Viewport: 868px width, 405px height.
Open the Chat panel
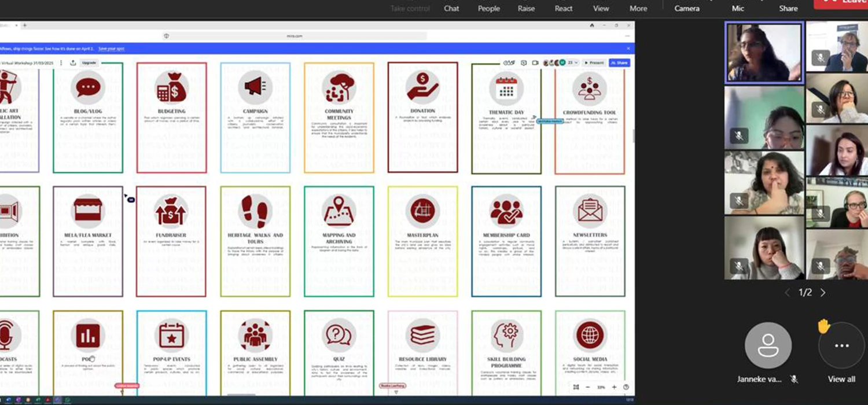pyautogui.click(x=451, y=8)
